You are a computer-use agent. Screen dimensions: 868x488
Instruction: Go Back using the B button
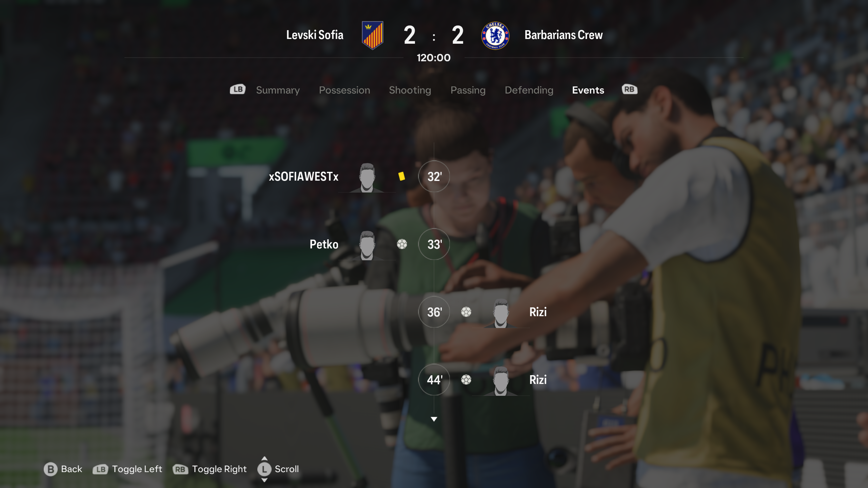pyautogui.click(x=63, y=469)
